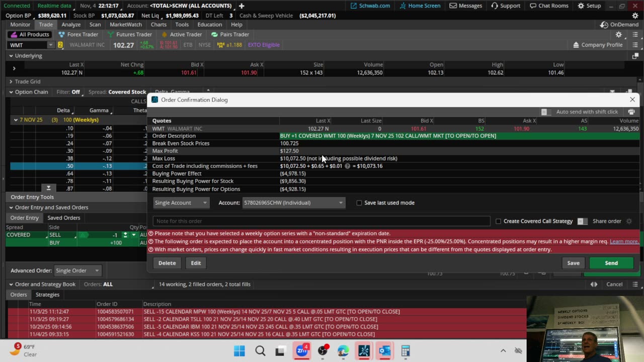Follow the Learn more link

tap(624, 241)
